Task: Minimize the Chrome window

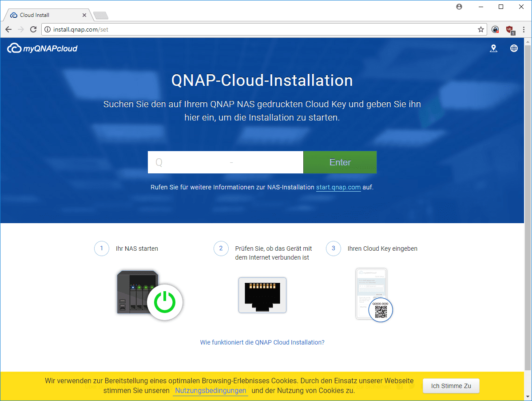Action: point(481,7)
